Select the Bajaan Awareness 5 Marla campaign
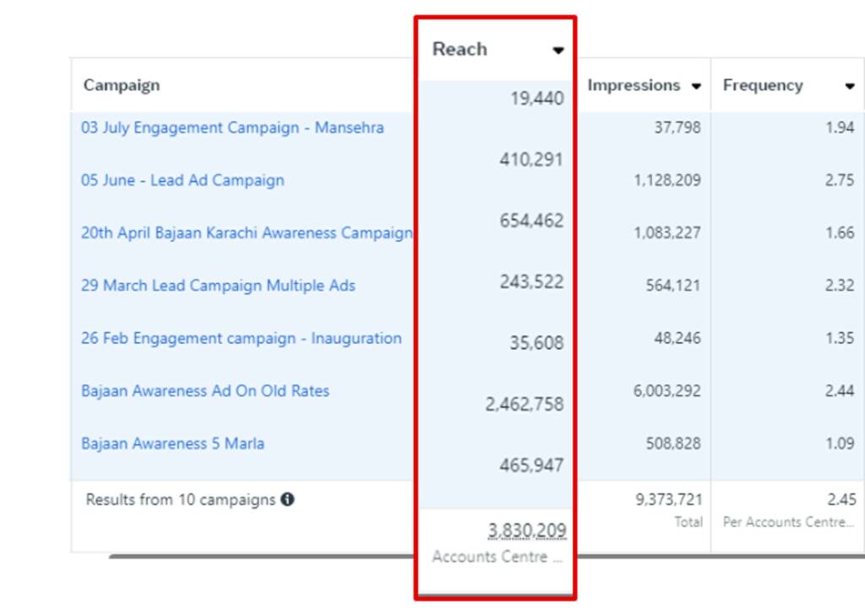The image size is (865, 616). [x=172, y=444]
